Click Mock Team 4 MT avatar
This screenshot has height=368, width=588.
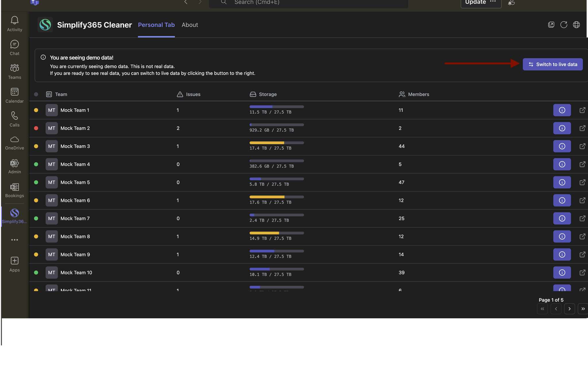point(52,164)
